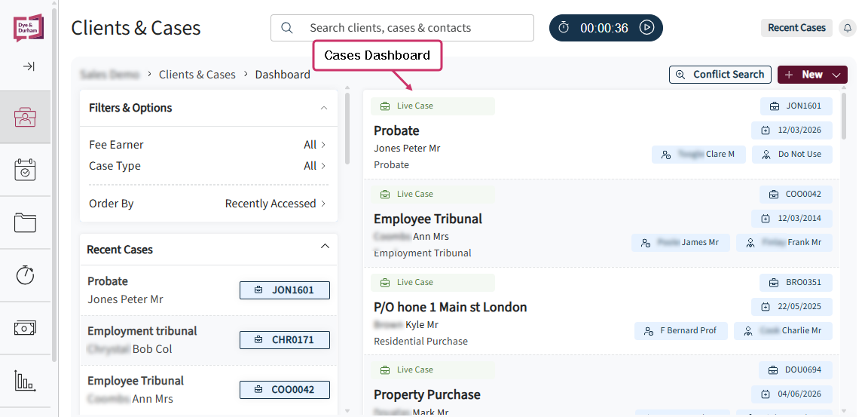Click the Frank Mr person tag
This screenshot has width=868, height=417.
(784, 243)
